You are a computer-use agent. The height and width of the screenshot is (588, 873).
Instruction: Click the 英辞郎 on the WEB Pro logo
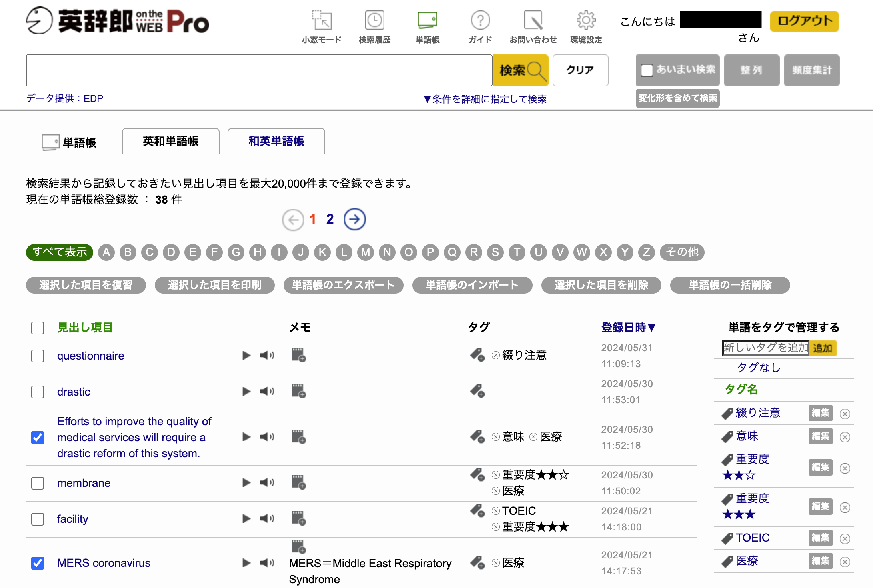pos(118,21)
